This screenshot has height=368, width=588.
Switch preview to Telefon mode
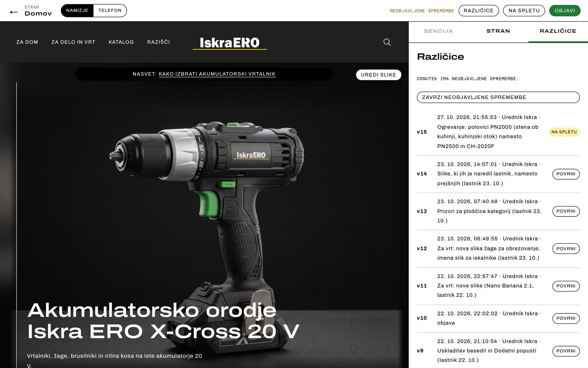[x=110, y=10]
